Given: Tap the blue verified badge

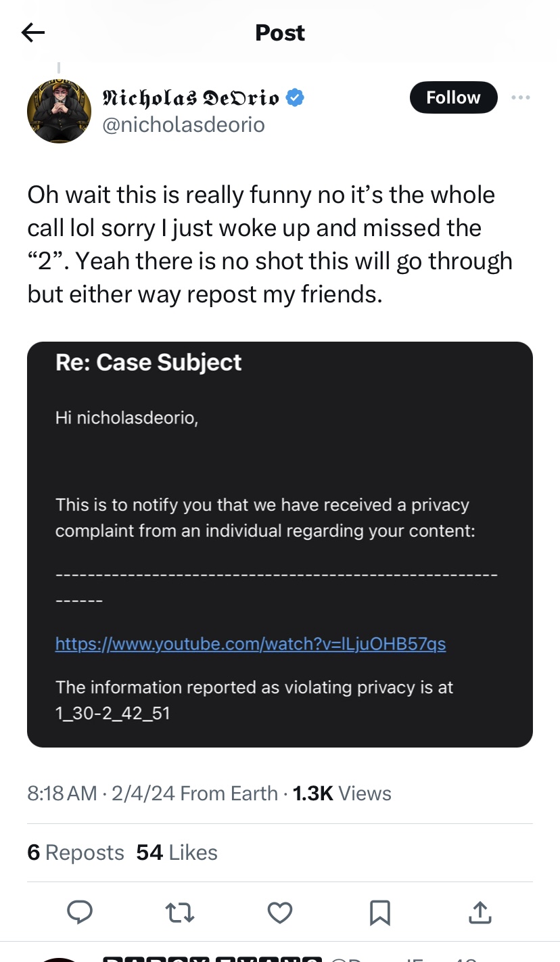Looking at the screenshot, I should [294, 98].
